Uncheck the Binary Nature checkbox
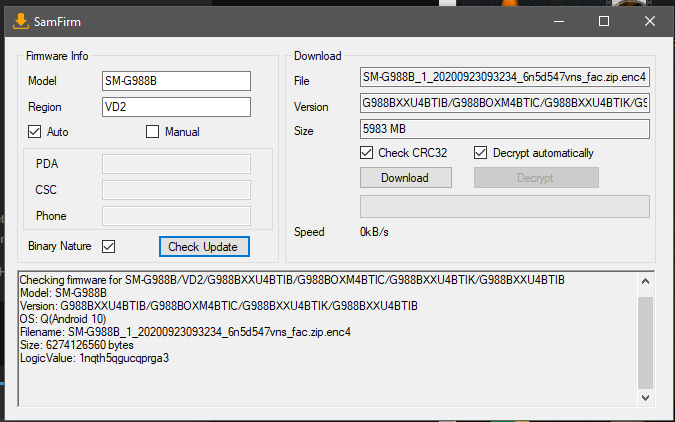 pyautogui.click(x=108, y=247)
